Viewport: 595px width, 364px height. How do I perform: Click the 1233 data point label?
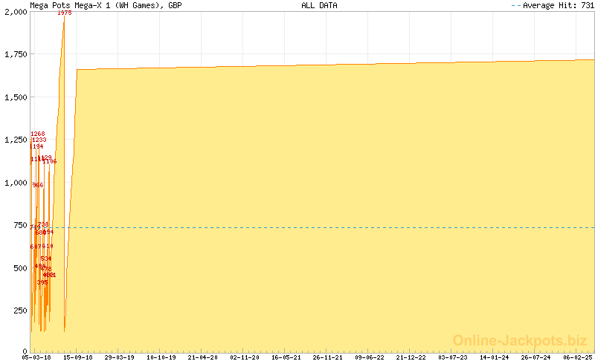click(x=39, y=140)
